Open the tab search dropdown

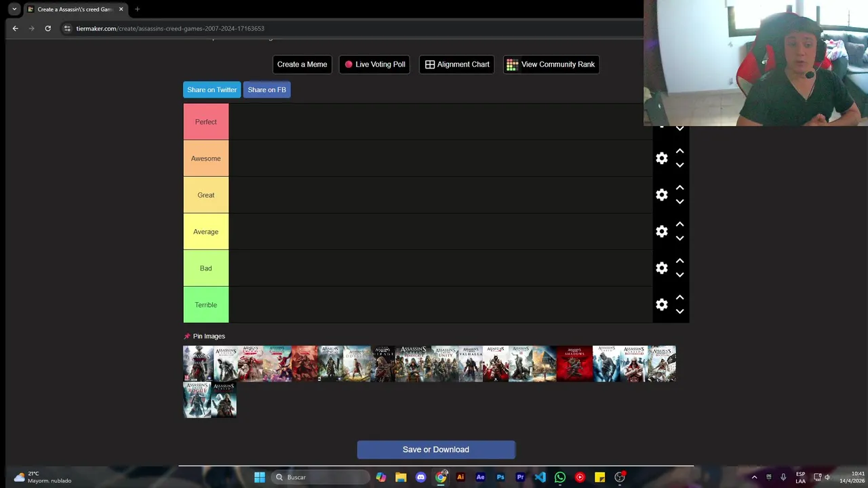[x=14, y=9]
